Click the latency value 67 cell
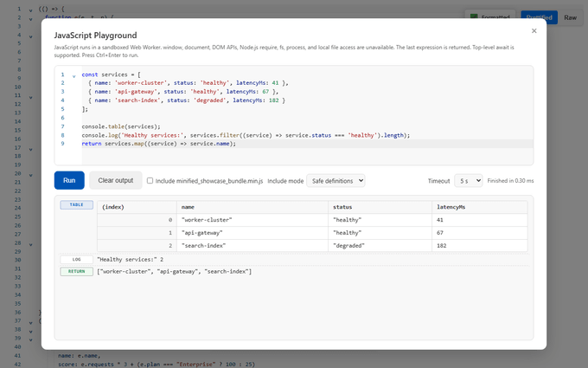This screenshot has width=588, height=368. (x=480, y=233)
